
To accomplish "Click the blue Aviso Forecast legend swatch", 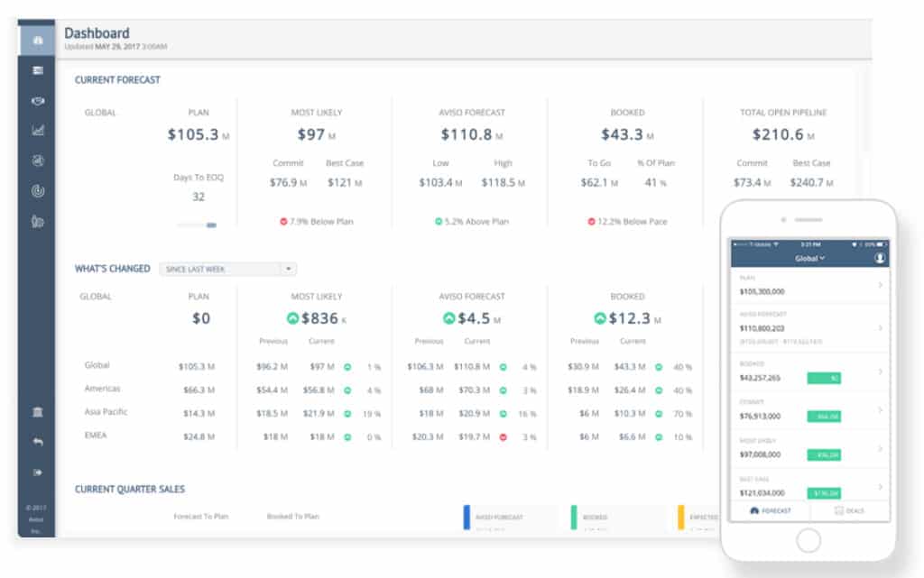I will click(x=467, y=517).
